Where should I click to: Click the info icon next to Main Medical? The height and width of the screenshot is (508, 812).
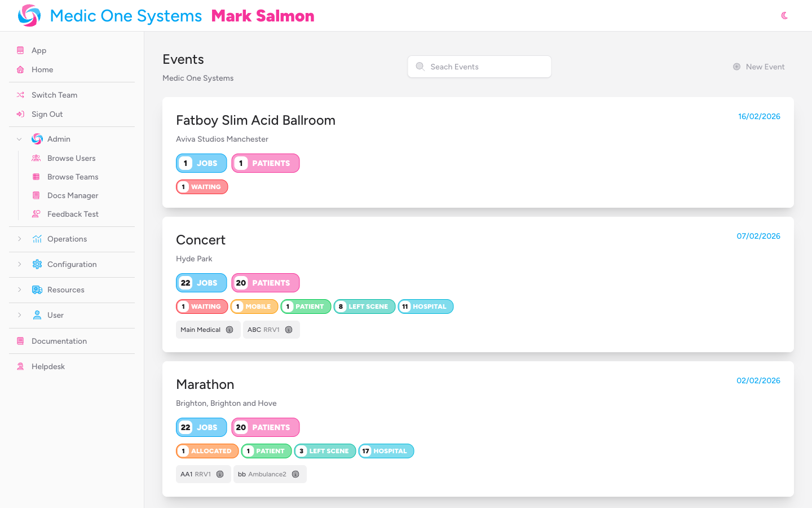point(229,329)
